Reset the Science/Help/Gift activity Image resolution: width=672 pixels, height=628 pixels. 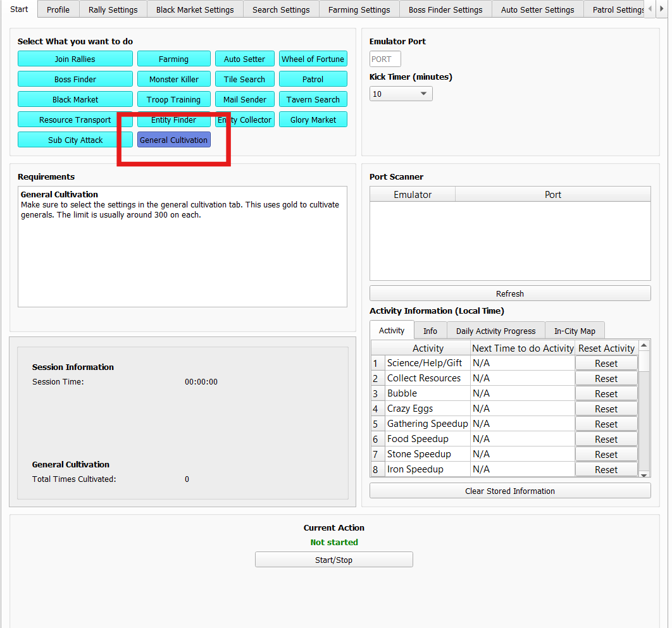[x=606, y=364]
